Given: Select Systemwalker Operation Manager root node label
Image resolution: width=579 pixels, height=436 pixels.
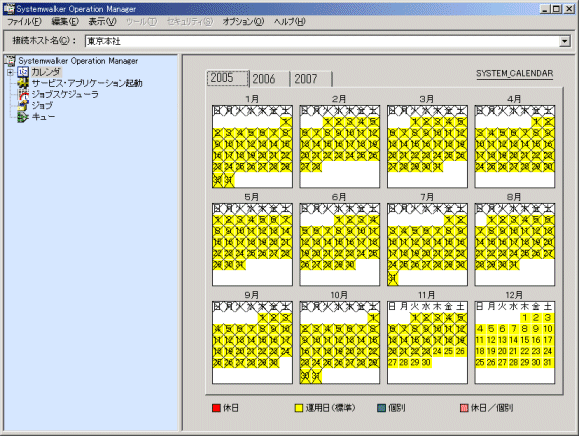Looking at the screenshot, I should 78,61.
